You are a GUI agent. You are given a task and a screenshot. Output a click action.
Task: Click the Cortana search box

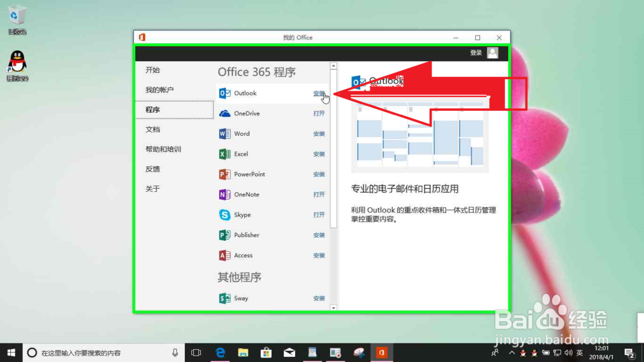coord(103,352)
